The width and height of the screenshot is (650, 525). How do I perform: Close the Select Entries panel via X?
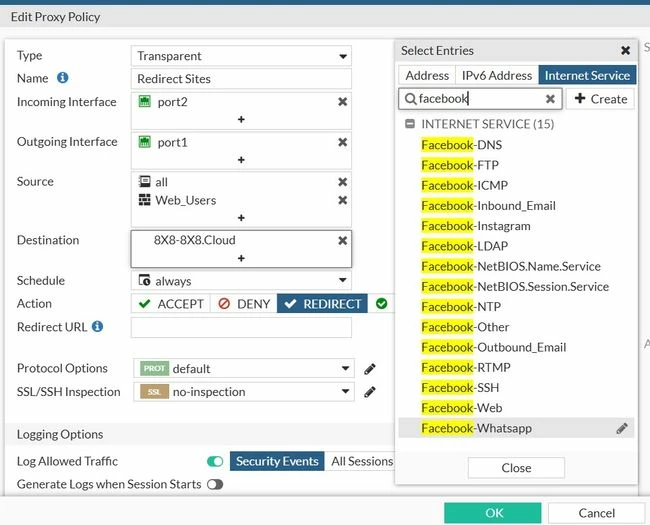pos(626,51)
